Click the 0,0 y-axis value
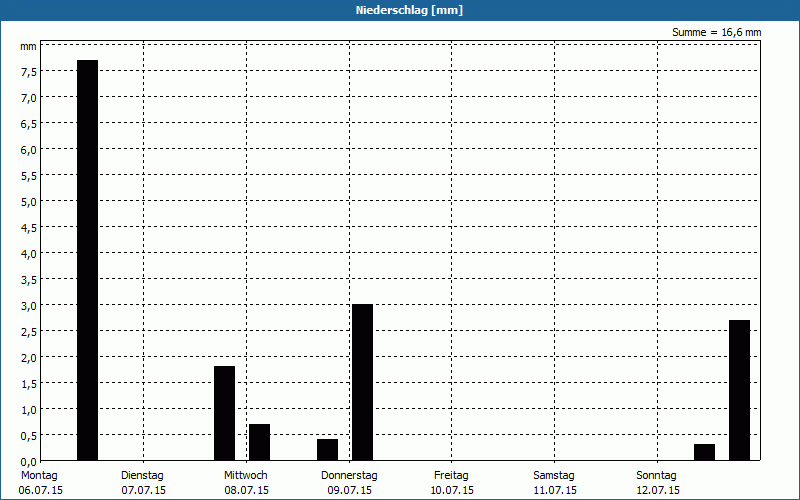This screenshot has width=800, height=500. click(29, 462)
